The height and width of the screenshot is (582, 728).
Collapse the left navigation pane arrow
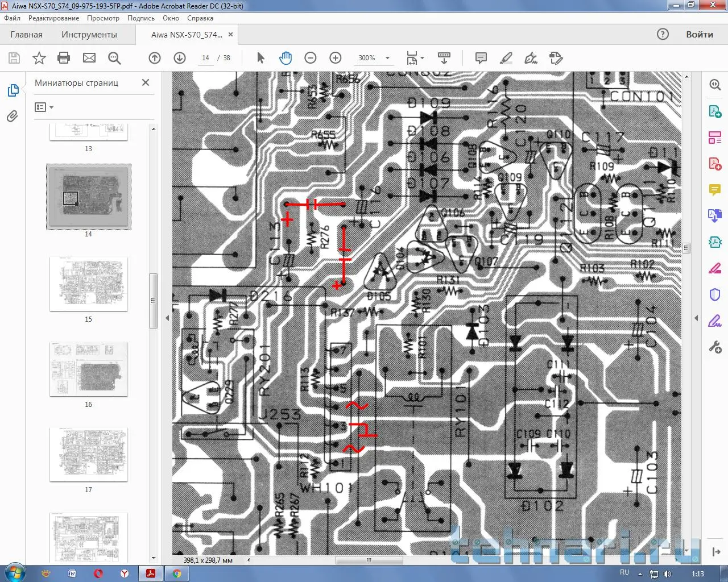click(x=167, y=318)
